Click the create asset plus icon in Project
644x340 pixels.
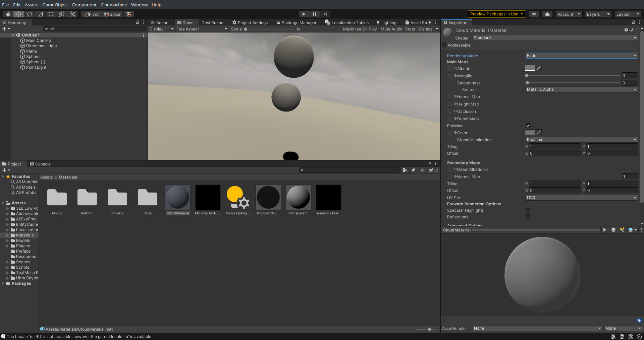(4, 170)
